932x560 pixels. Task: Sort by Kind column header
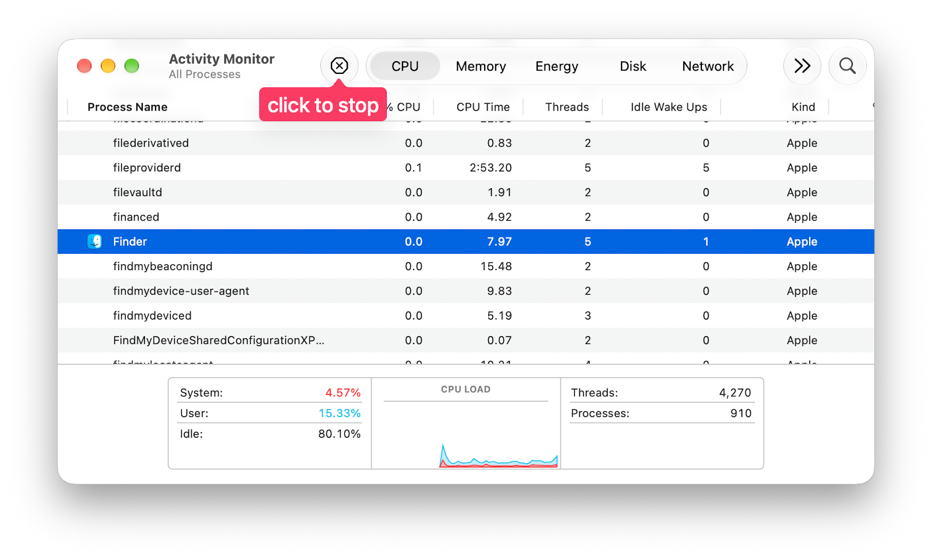pyautogui.click(x=803, y=107)
